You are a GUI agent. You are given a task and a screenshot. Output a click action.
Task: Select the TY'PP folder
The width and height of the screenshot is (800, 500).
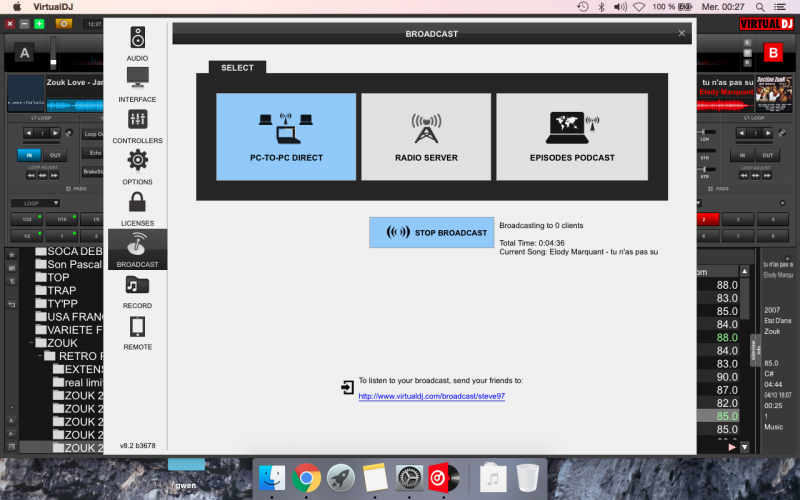coord(56,304)
